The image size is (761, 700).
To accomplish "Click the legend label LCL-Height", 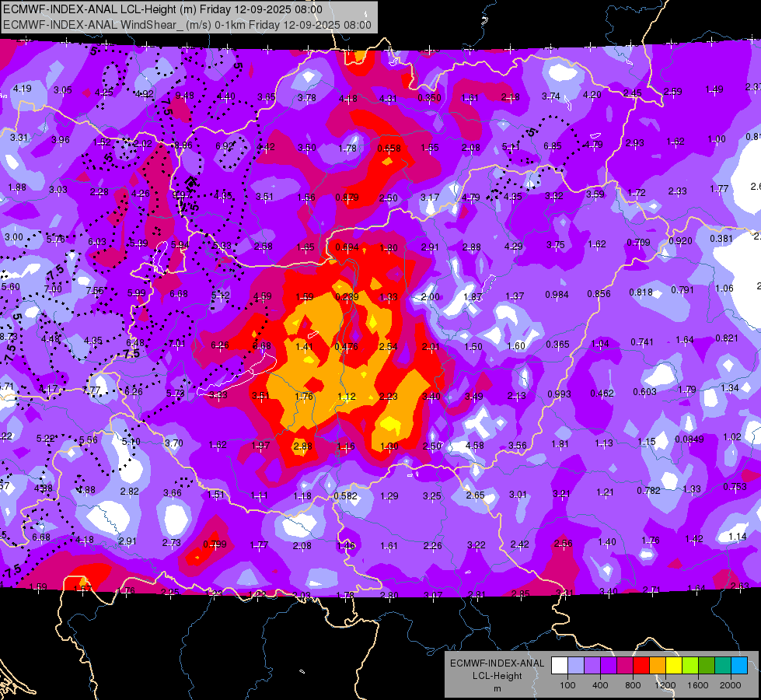I will [x=497, y=676].
